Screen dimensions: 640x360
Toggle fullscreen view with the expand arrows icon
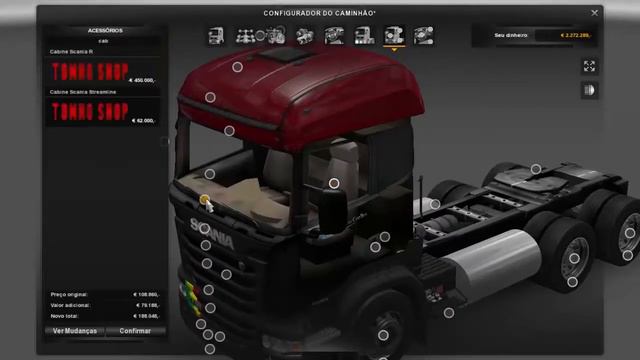pos(589,66)
